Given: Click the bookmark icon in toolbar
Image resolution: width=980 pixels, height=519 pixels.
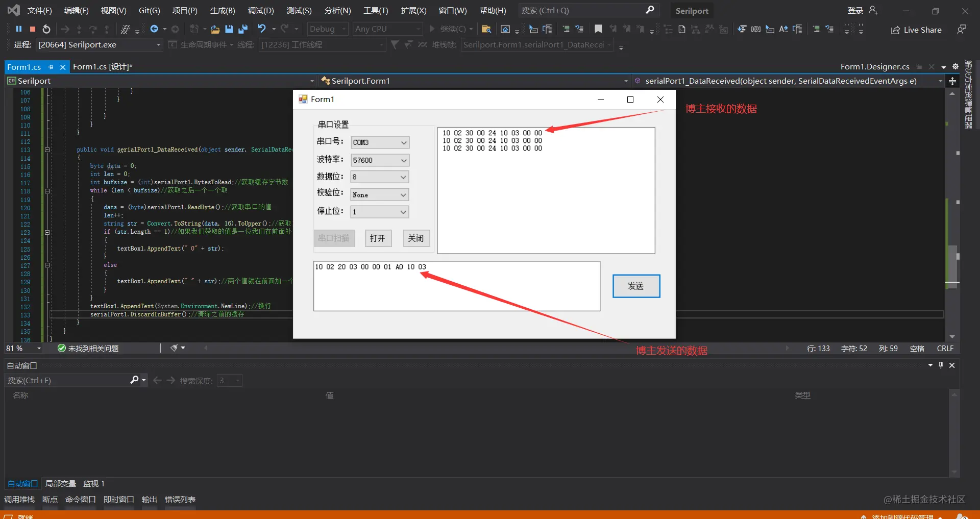Looking at the screenshot, I should pos(598,29).
